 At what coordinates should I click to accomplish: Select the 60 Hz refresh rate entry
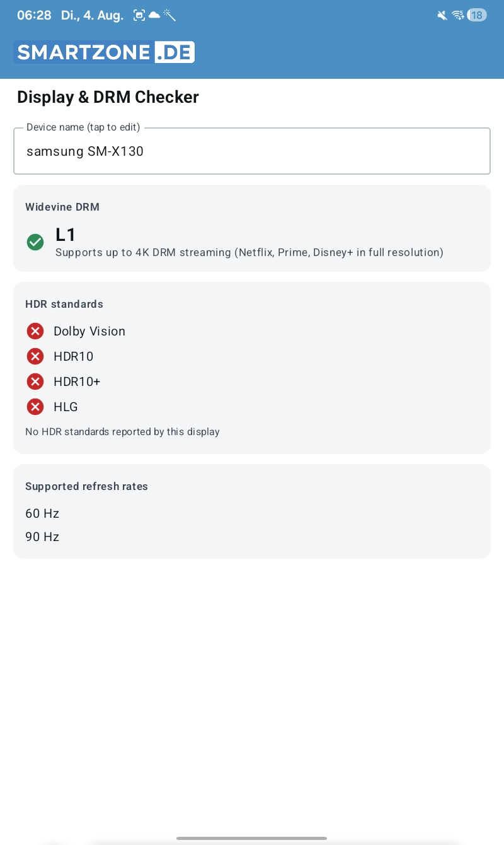point(42,513)
